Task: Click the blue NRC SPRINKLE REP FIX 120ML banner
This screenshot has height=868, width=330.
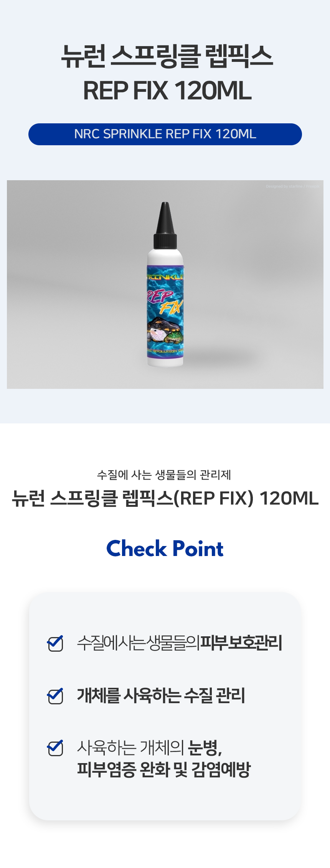Action: pos(165,134)
